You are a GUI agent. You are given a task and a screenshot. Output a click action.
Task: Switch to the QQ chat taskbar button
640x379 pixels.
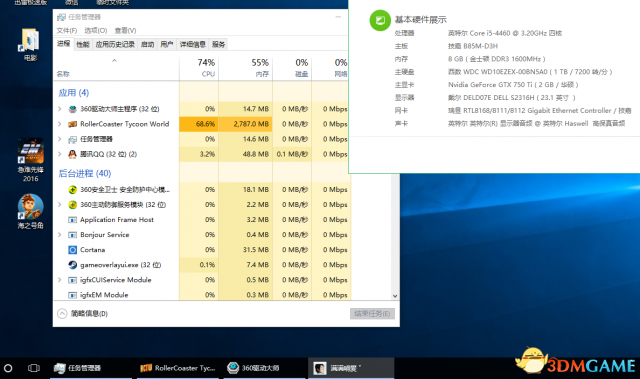[351, 368]
